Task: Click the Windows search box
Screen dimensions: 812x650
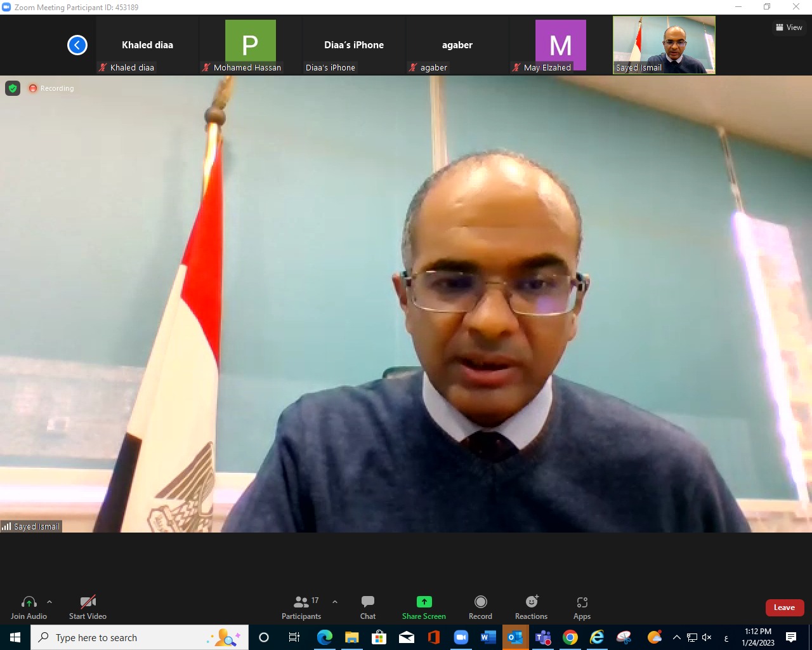Action: [x=140, y=637]
